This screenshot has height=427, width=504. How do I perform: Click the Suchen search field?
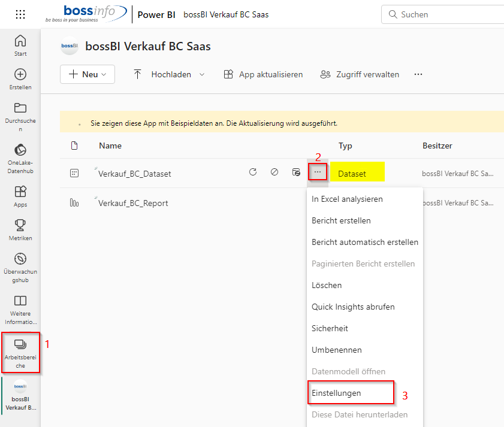click(x=443, y=14)
